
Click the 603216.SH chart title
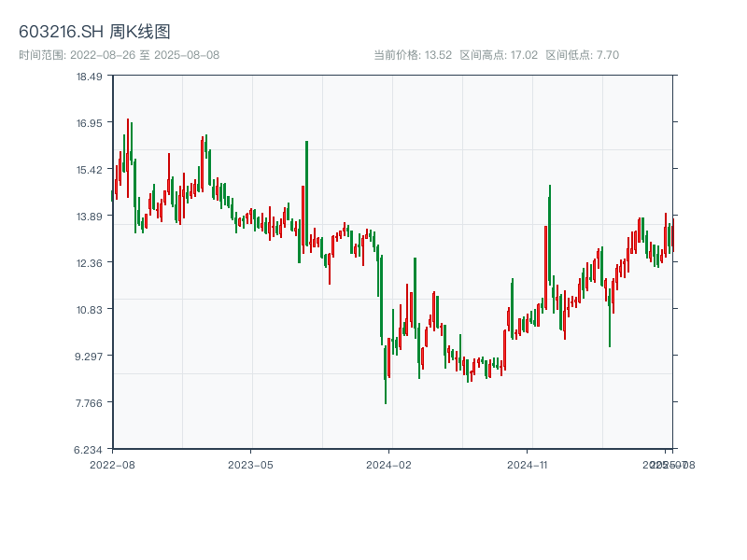click(94, 33)
